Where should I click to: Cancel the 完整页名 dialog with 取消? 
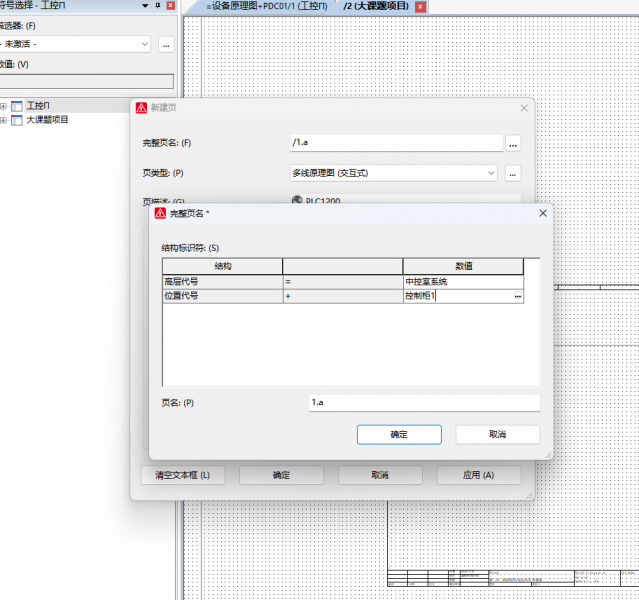point(498,435)
